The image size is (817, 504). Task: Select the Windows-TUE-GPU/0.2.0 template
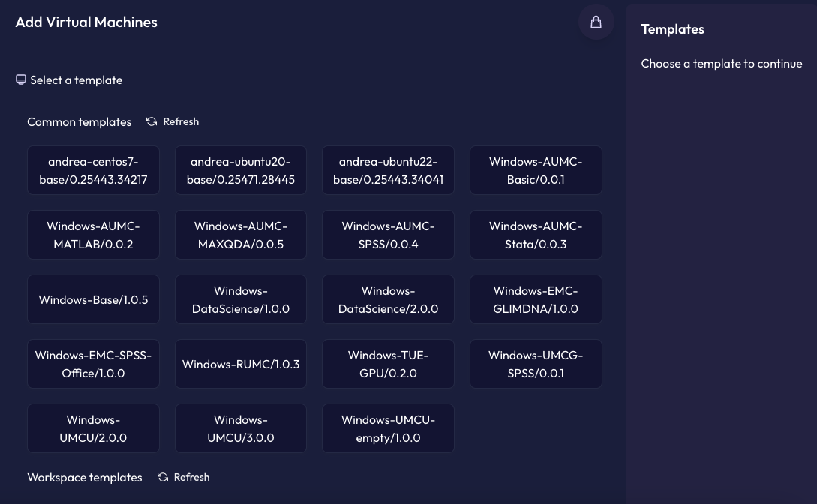tap(388, 364)
